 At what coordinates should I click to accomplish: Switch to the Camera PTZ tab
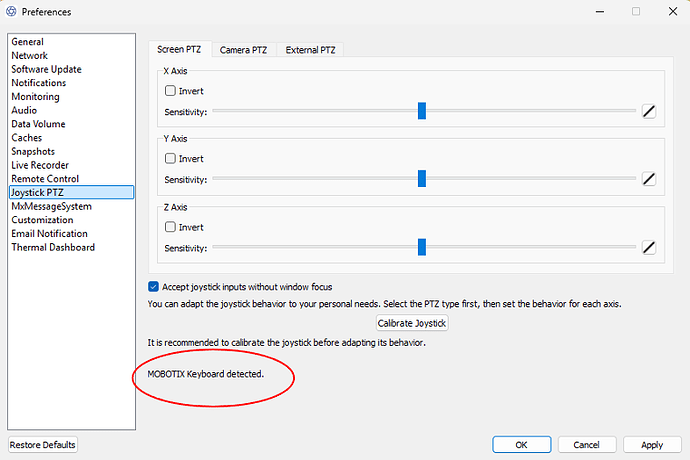coord(243,50)
